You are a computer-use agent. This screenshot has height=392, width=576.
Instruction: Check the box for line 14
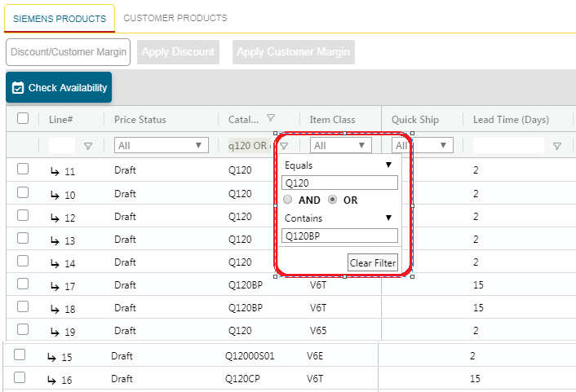(23, 261)
